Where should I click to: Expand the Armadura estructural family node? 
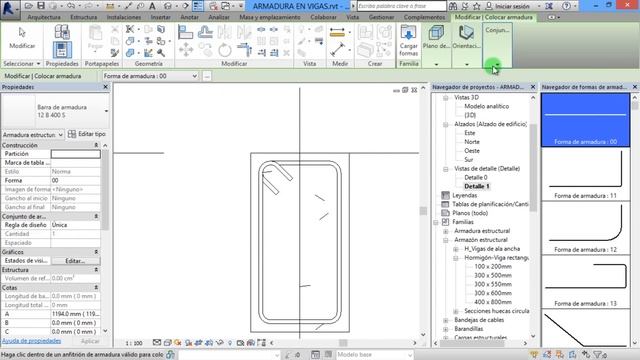pyautogui.click(x=446, y=231)
